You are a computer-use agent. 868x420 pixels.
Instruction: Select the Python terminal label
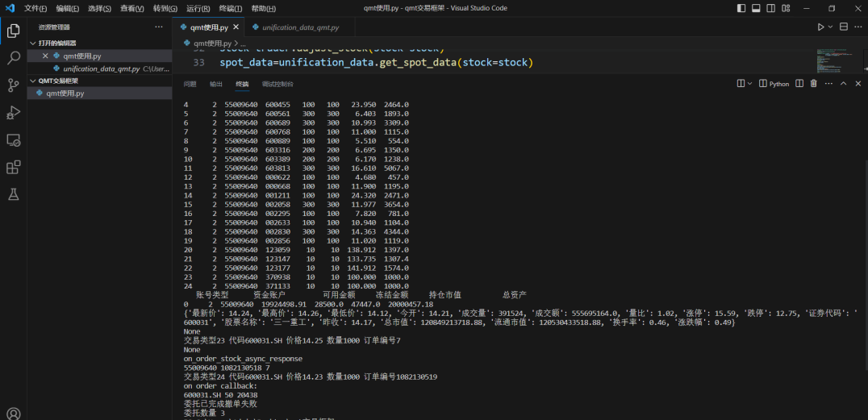pos(774,84)
